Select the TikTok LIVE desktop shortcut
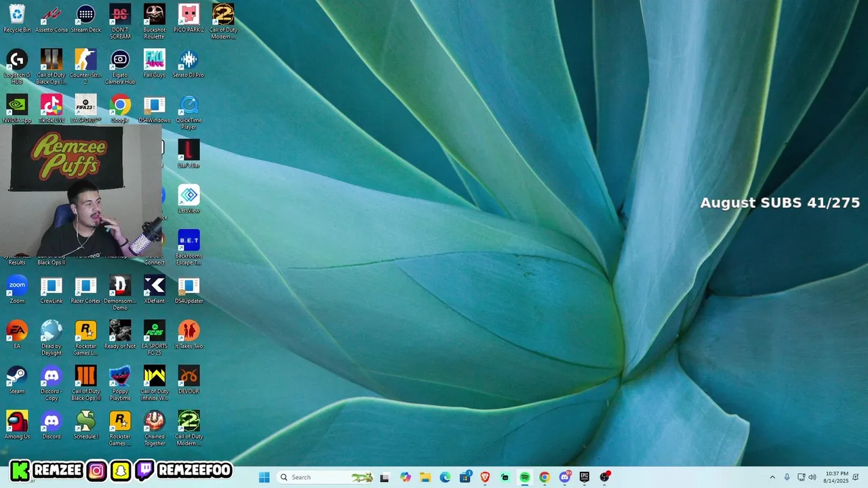The image size is (868, 488). pos(52,108)
